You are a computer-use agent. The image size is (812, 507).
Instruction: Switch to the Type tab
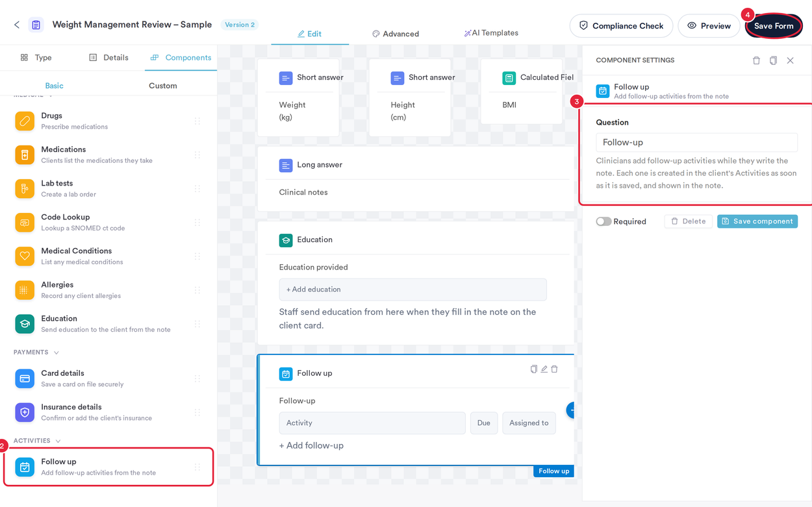coord(36,57)
